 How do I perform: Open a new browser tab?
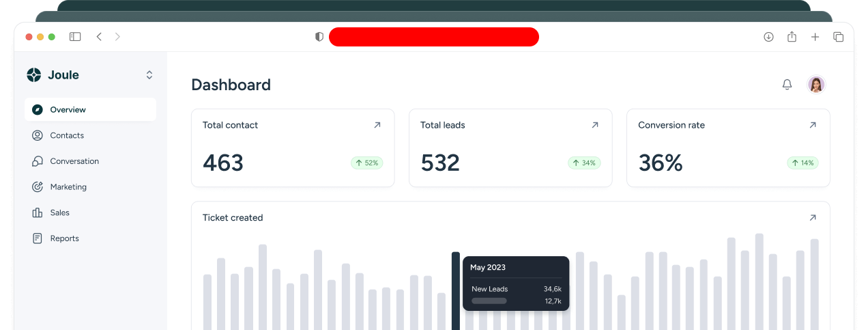click(x=815, y=37)
